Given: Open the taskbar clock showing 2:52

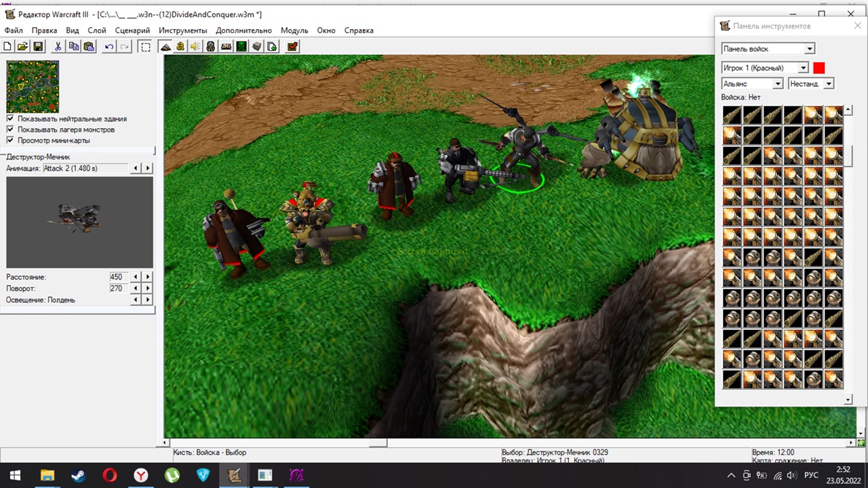Looking at the screenshot, I should [842, 475].
